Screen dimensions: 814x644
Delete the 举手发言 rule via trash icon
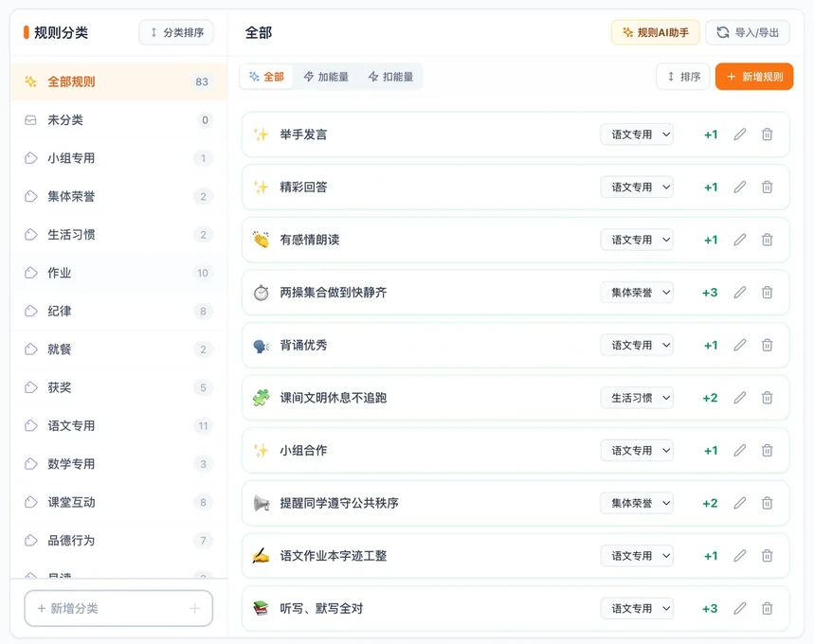(x=767, y=134)
